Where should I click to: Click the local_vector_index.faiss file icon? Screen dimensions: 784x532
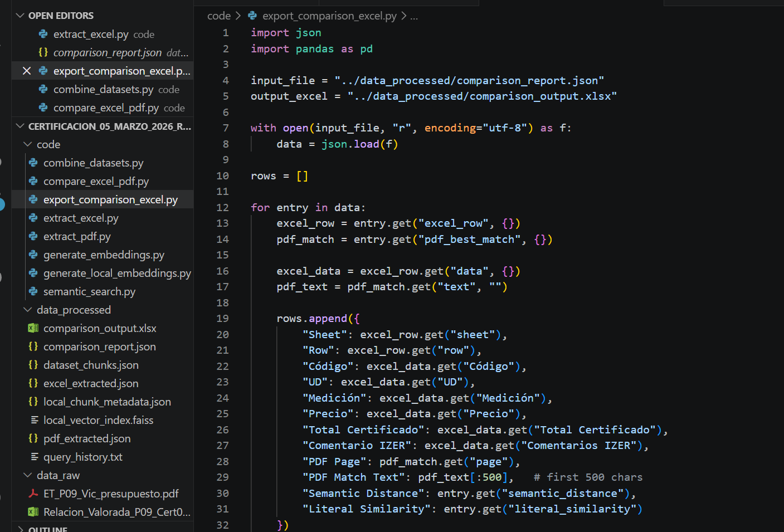pos(34,420)
